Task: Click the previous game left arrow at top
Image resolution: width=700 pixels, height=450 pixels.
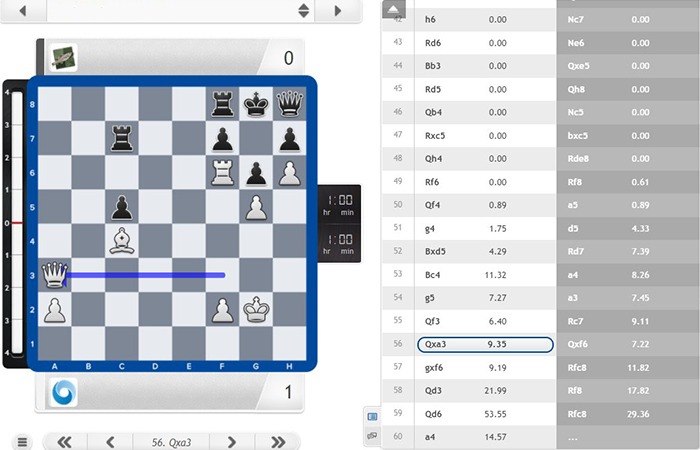Action: coord(23,10)
